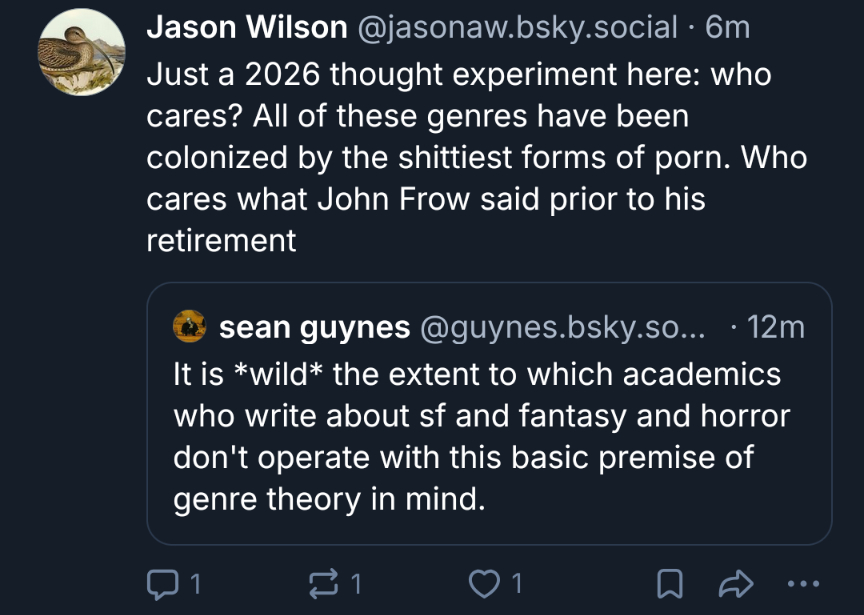Click the main post text about John Frow
Screen dimensions: 864x615
click(x=476, y=157)
